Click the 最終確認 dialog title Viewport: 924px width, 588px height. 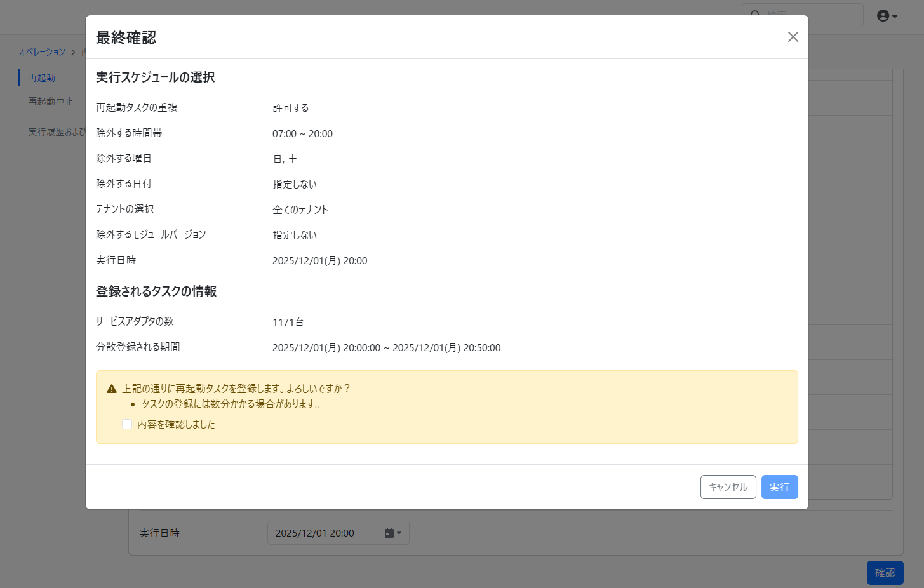tap(126, 38)
